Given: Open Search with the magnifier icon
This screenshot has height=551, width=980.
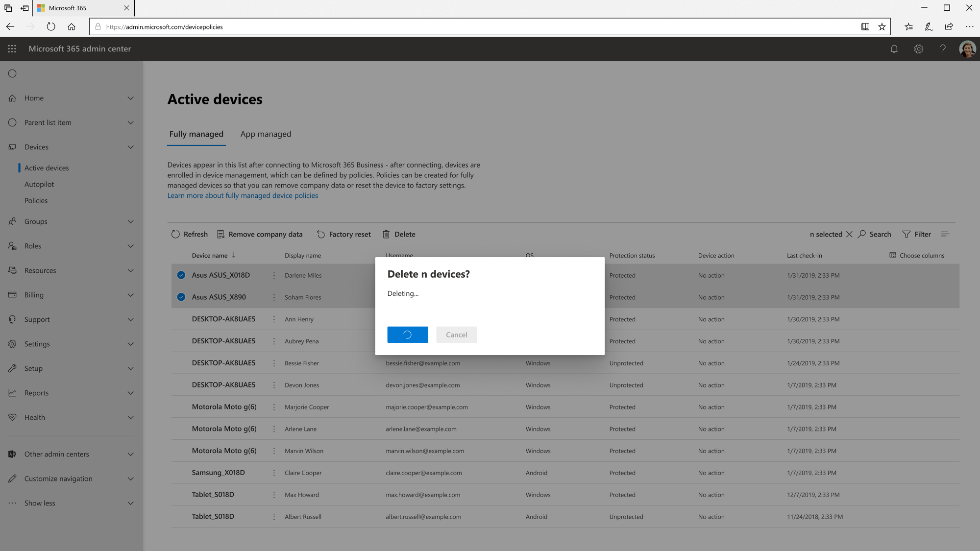Looking at the screenshot, I should (x=862, y=234).
